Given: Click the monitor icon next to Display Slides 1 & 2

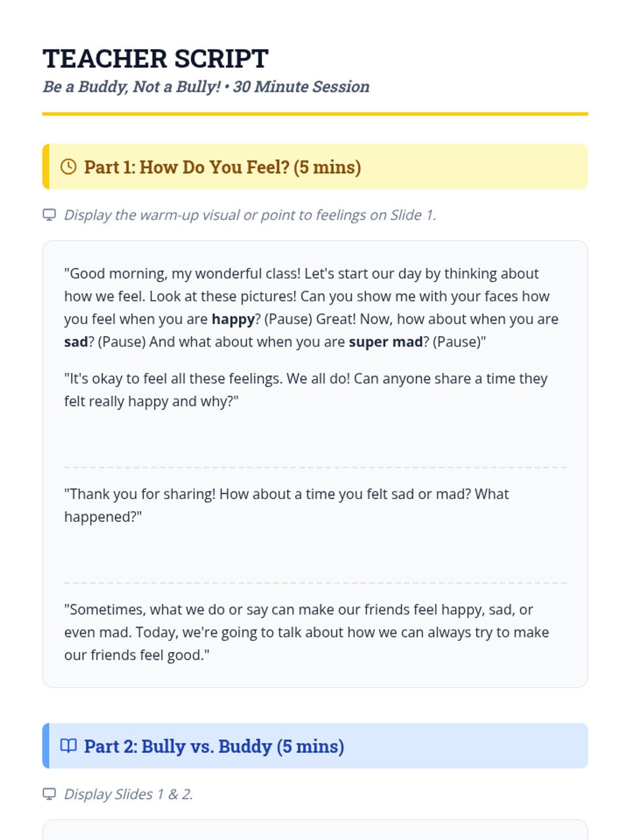Looking at the screenshot, I should (49, 794).
